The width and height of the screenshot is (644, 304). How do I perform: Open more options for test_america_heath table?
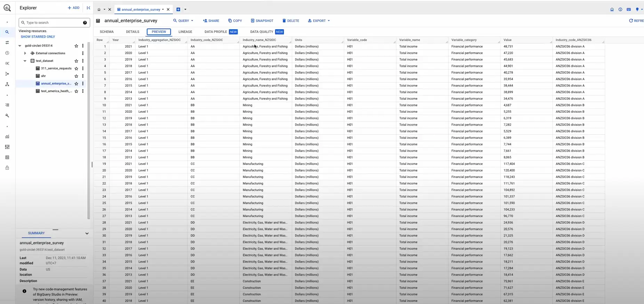pos(83,91)
